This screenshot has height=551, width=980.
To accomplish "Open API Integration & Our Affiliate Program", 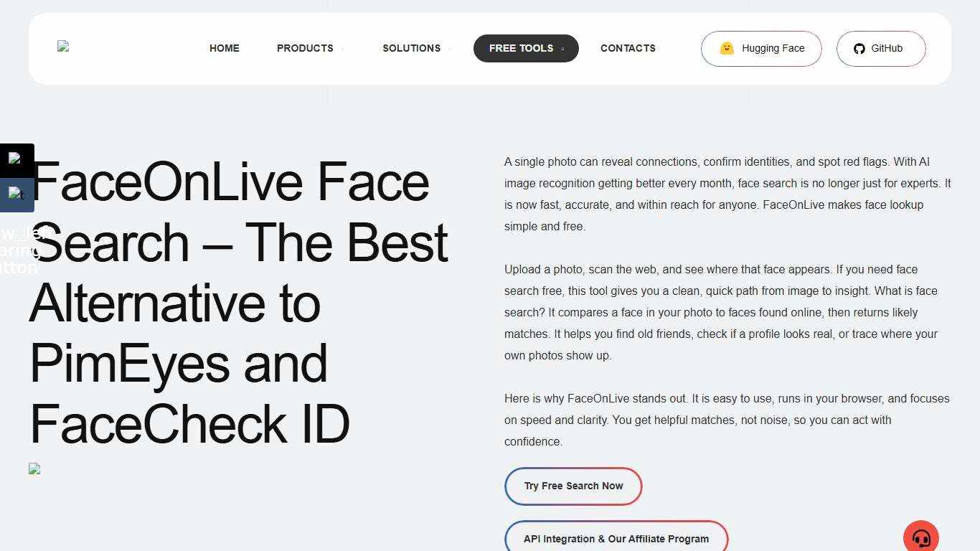I will click(x=616, y=539).
